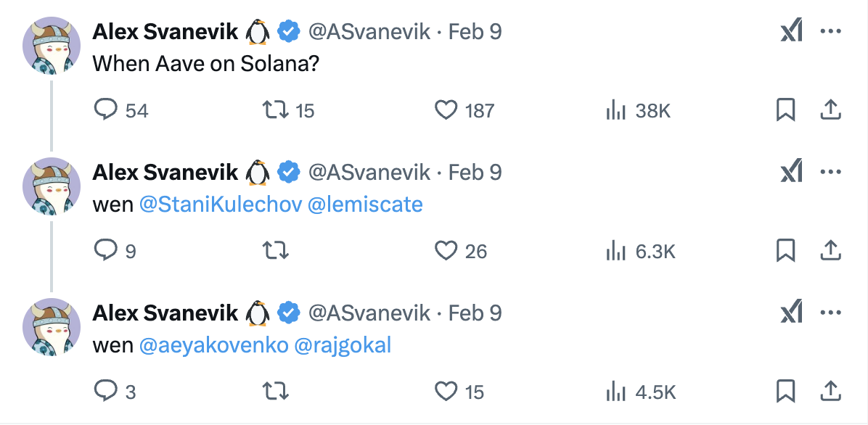Repost the tweet with 15 reposts
Screen dimensions: 868x425
click(275, 110)
